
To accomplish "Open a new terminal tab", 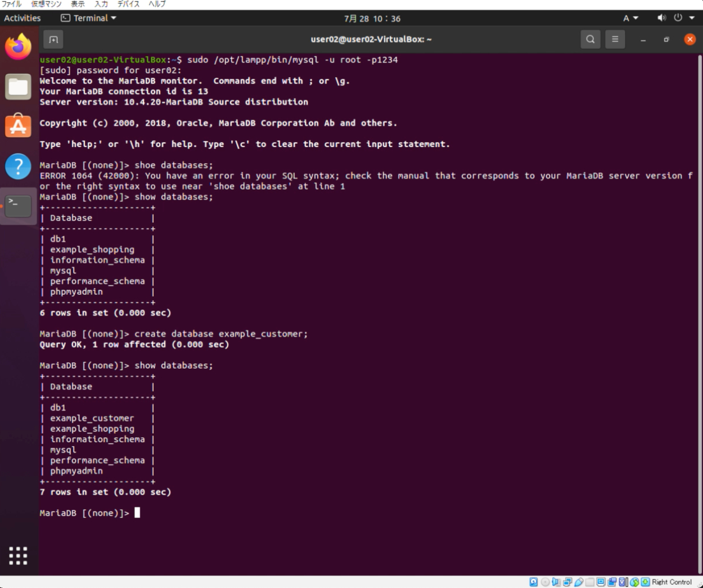I will pyautogui.click(x=53, y=39).
